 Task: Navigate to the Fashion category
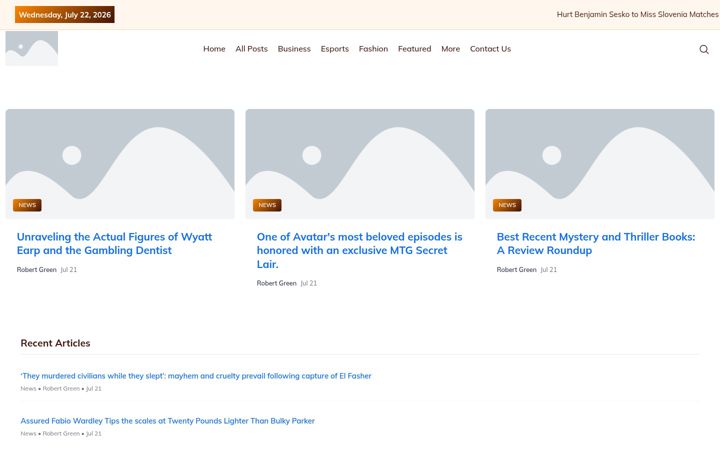pyautogui.click(x=373, y=49)
